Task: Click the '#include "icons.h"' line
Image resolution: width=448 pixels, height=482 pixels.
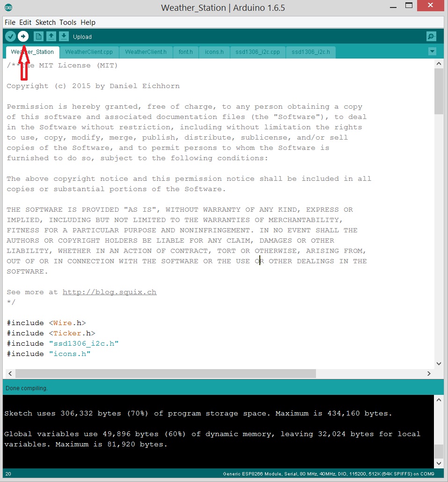Action: pos(49,354)
